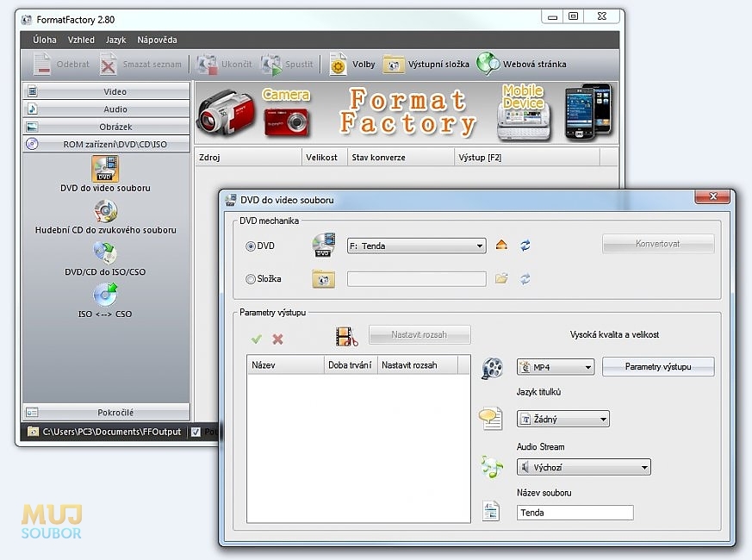This screenshot has width=752, height=560.
Task: Click the Velikost column header
Action: click(x=324, y=157)
